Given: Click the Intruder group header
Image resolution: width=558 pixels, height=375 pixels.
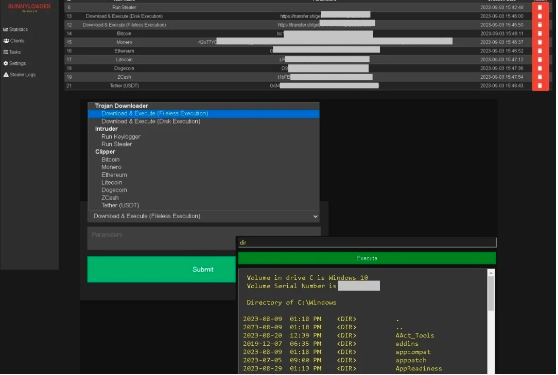Looking at the screenshot, I should point(106,129).
